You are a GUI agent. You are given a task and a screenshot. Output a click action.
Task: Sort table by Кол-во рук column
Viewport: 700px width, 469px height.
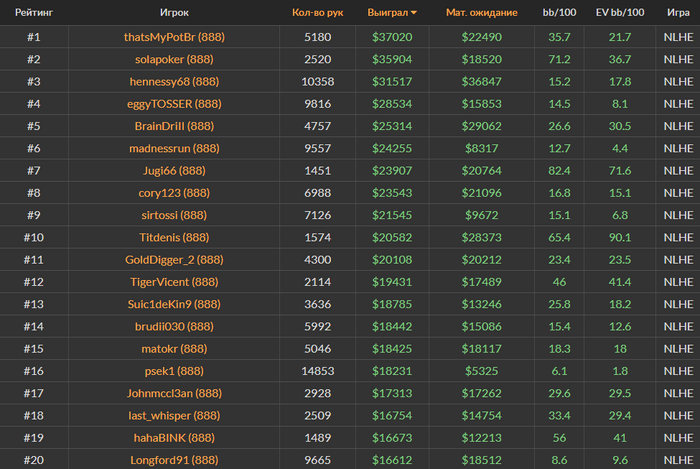click(317, 12)
